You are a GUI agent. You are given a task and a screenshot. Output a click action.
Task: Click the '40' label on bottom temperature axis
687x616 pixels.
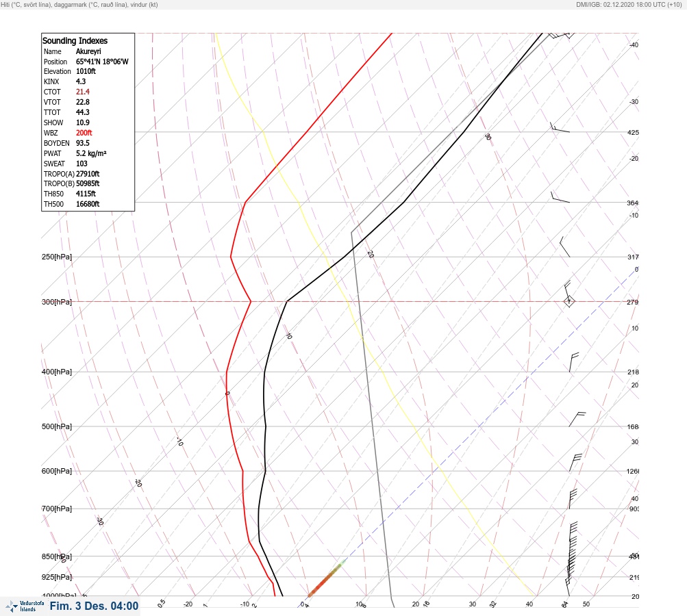529,604
